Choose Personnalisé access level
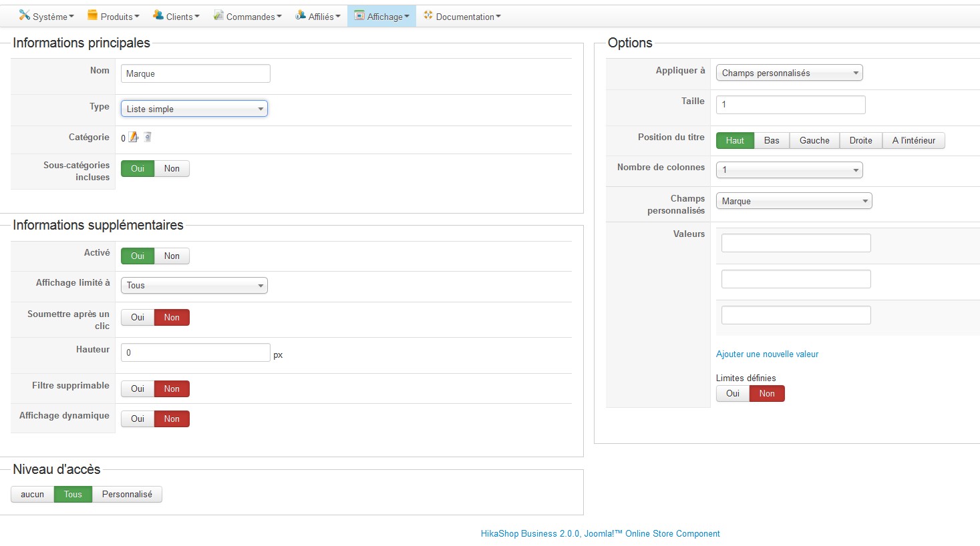This screenshot has height=546, width=980. click(127, 495)
